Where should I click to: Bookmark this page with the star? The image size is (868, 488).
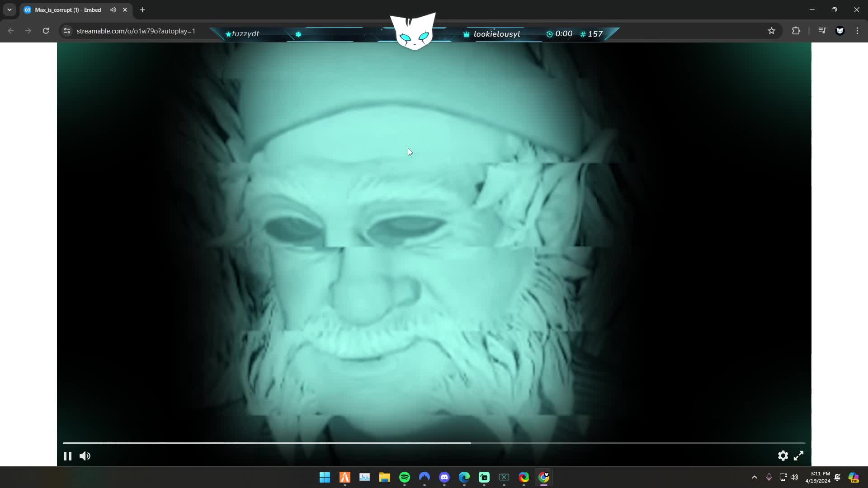pyautogui.click(x=772, y=31)
